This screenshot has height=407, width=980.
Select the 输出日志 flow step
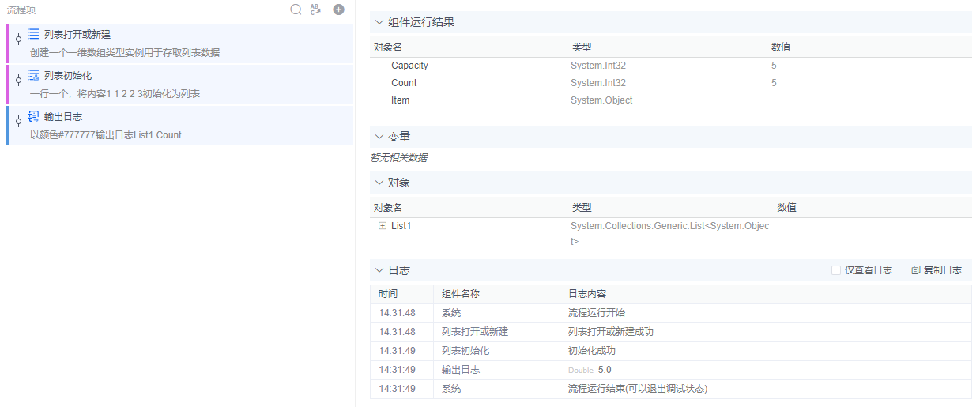[179, 125]
